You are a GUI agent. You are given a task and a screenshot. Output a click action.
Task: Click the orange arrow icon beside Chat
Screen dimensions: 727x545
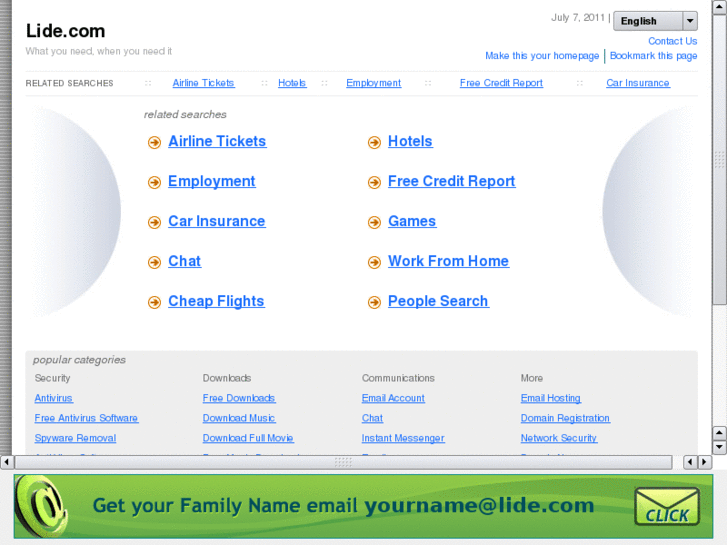point(154,262)
